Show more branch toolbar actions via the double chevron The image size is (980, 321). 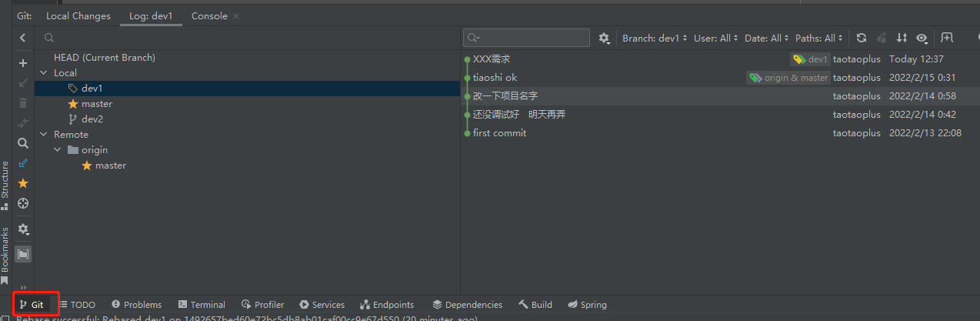click(x=23, y=286)
